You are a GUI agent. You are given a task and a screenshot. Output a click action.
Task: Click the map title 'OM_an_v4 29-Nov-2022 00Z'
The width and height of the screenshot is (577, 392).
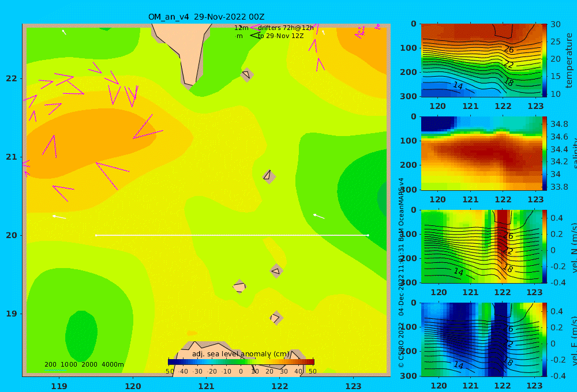206,17
